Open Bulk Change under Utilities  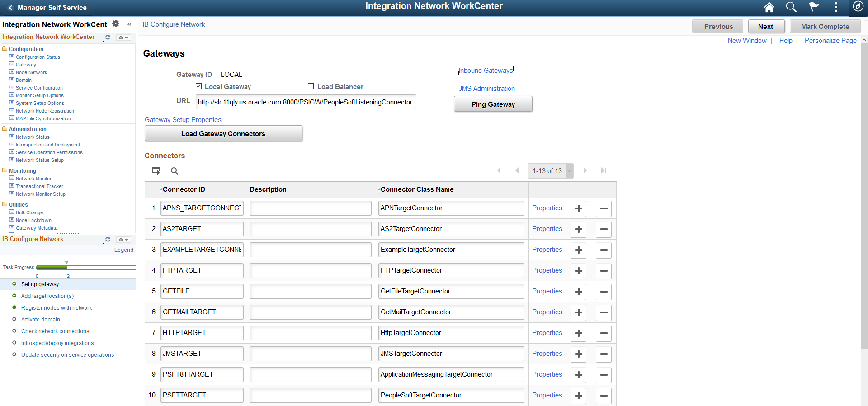[x=29, y=212]
